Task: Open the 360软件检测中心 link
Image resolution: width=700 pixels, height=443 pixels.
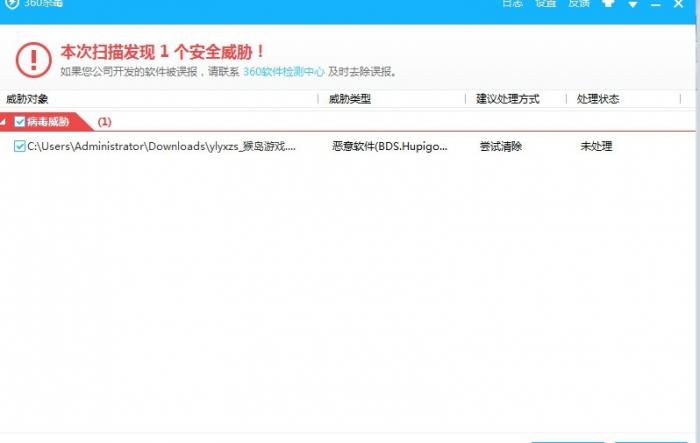Action: [283, 71]
